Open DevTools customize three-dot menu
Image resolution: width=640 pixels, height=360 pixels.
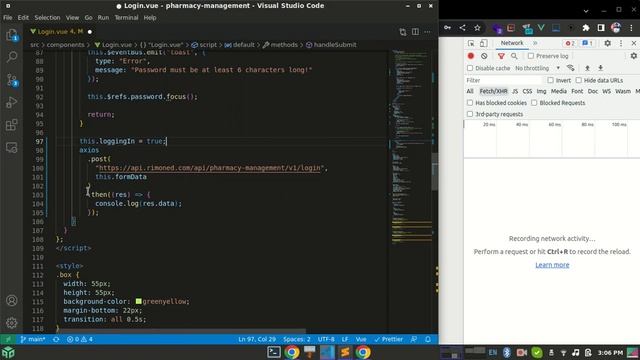[x=621, y=43]
